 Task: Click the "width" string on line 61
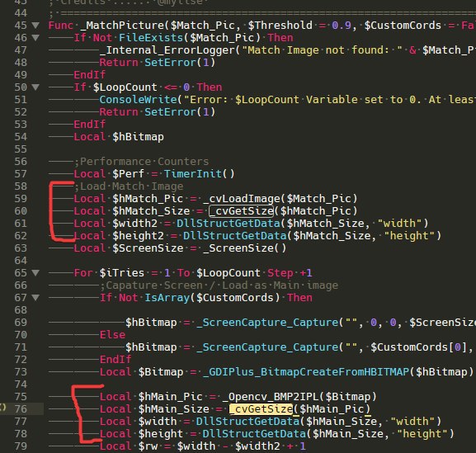tap(399, 224)
